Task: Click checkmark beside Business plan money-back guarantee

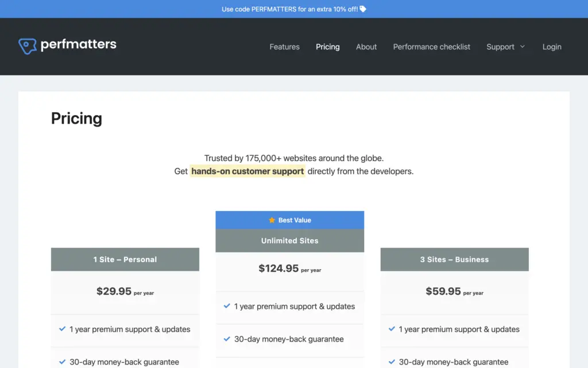Action: point(392,362)
